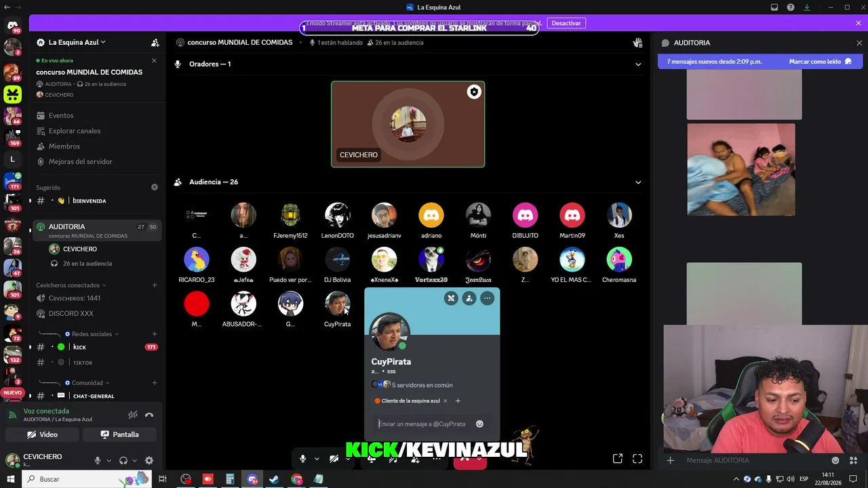This screenshot has width=868, height=488.
Task: Remove the Cliente de la esquina azul role
Action: (445, 401)
